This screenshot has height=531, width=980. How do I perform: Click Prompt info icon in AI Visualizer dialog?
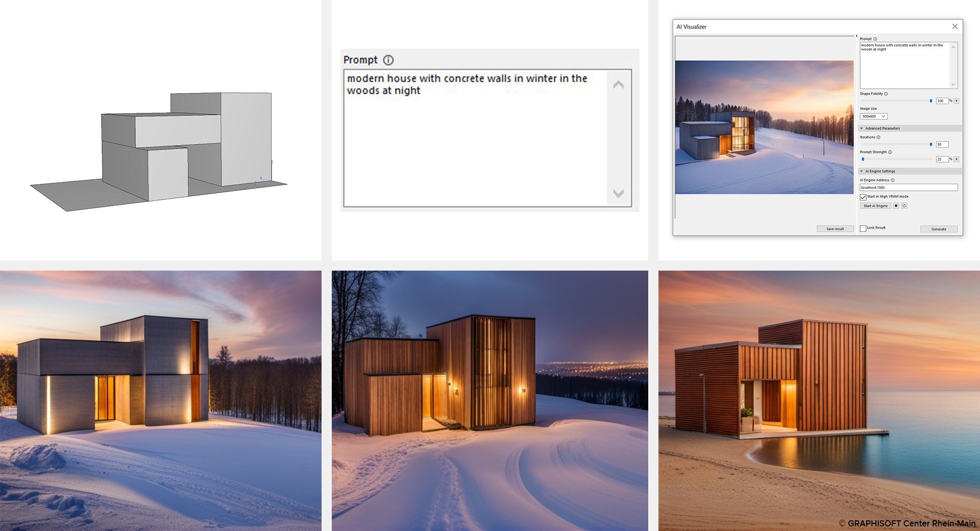click(x=875, y=39)
